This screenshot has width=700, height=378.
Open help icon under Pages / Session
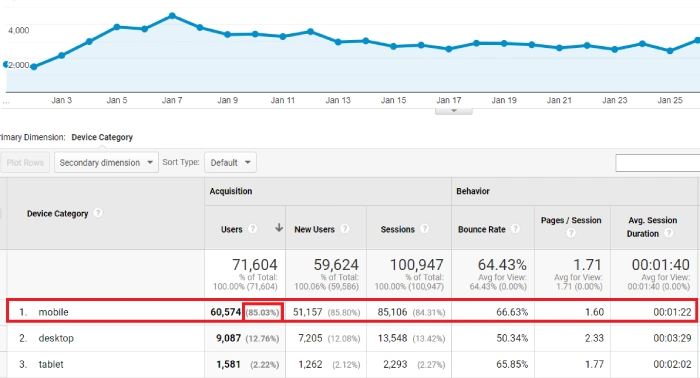point(571,233)
